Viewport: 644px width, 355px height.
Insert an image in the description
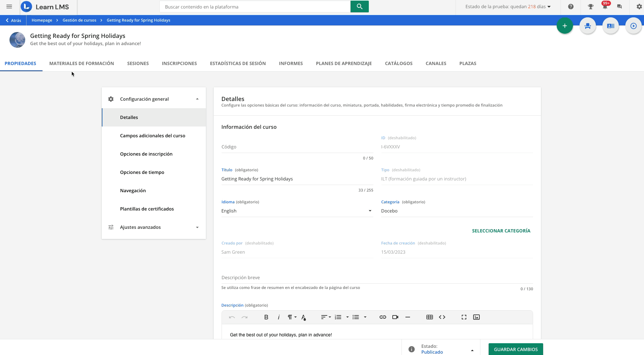(476, 317)
